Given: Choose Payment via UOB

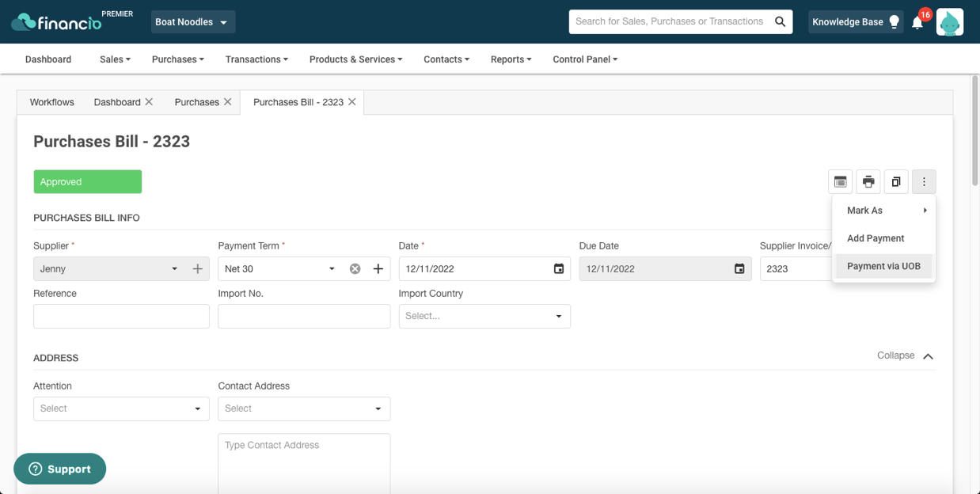Looking at the screenshot, I should pos(883,266).
